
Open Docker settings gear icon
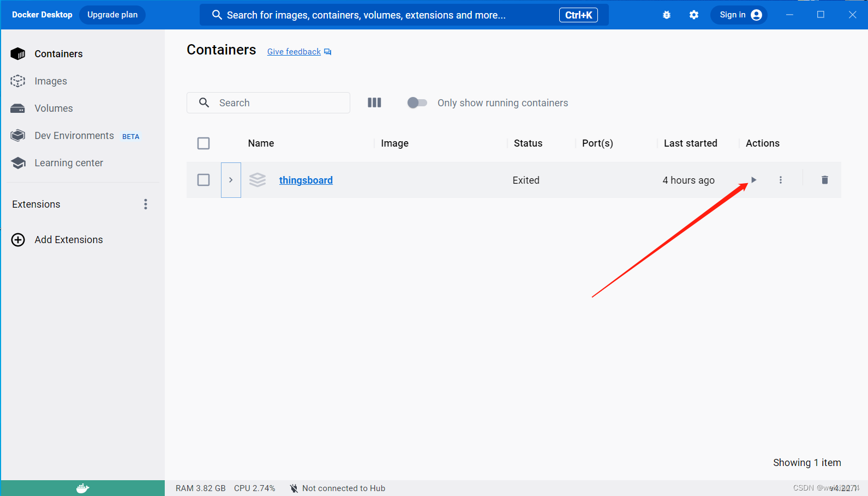point(694,15)
